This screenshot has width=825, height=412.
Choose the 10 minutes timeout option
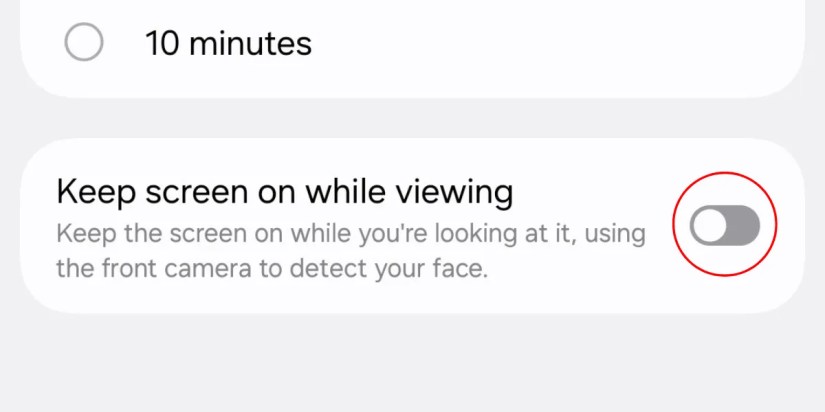point(83,43)
